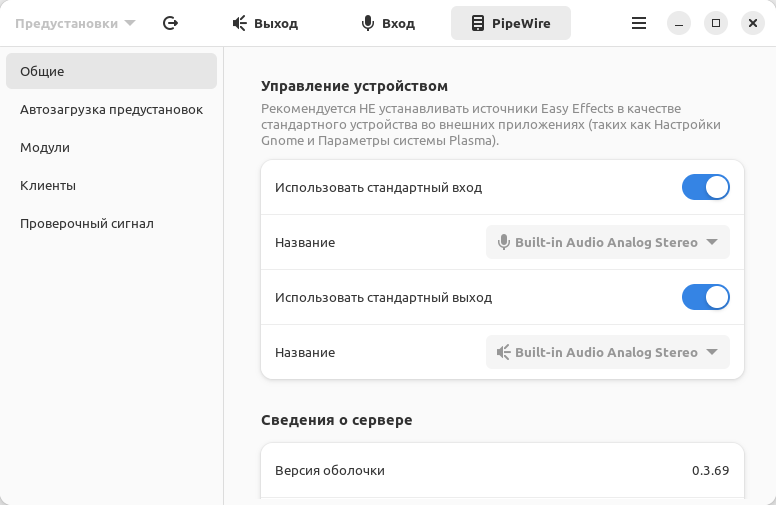Click the Сведения о сервере heading

tap(337, 420)
